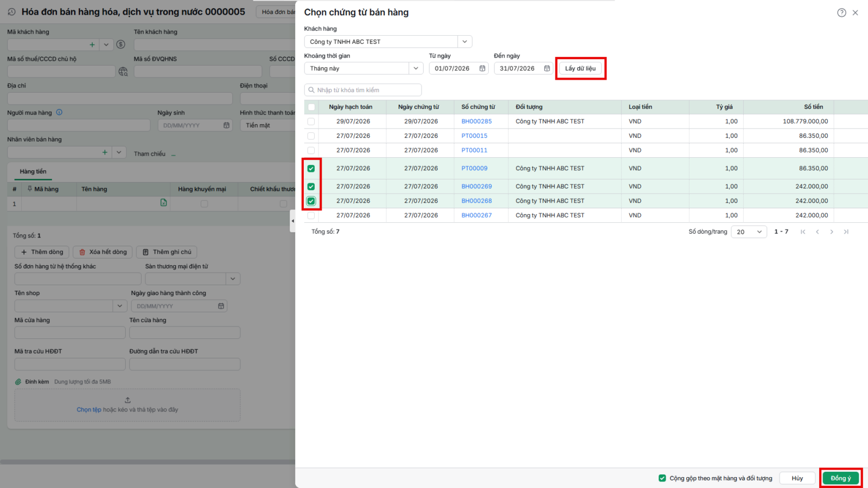868x488 pixels.
Task: Click the history icon beside the invoice title
Action: [x=11, y=11]
